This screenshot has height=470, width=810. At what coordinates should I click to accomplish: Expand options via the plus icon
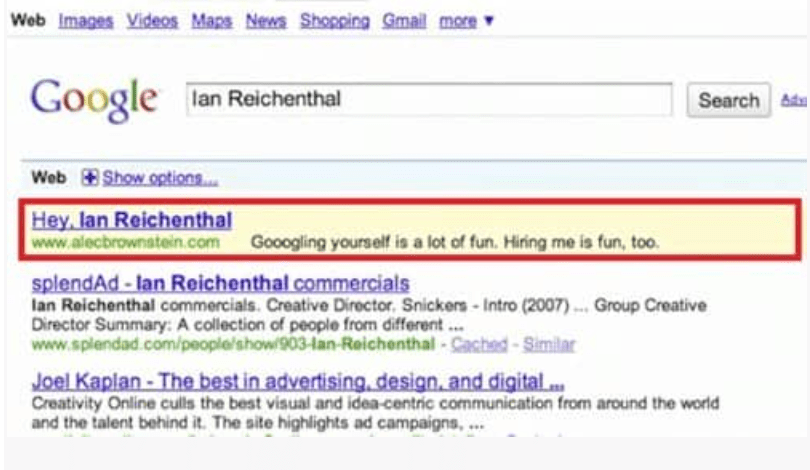pyautogui.click(x=89, y=178)
